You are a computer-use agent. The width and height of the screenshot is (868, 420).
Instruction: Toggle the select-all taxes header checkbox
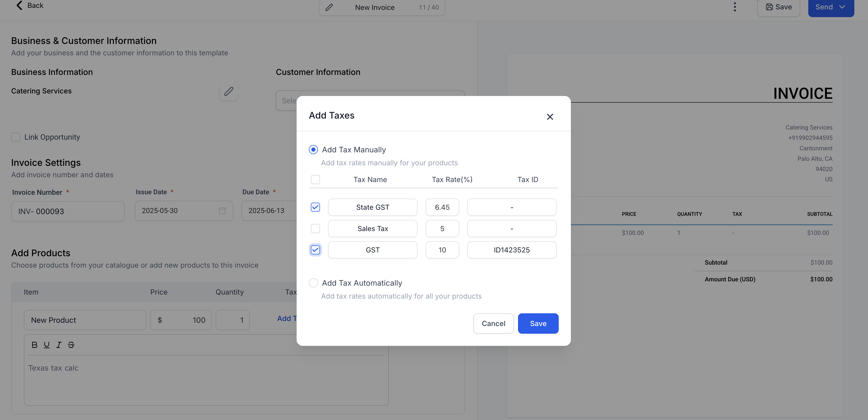(315, 180)
